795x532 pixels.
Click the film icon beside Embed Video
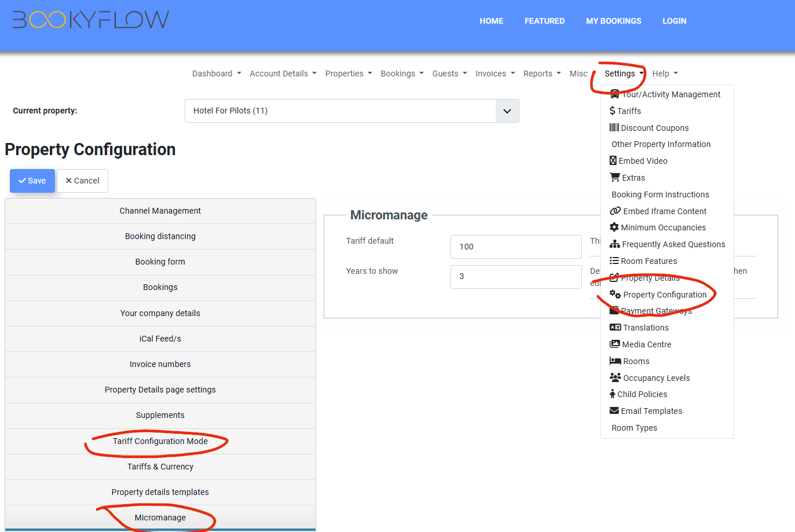click(x=613, y=161)
